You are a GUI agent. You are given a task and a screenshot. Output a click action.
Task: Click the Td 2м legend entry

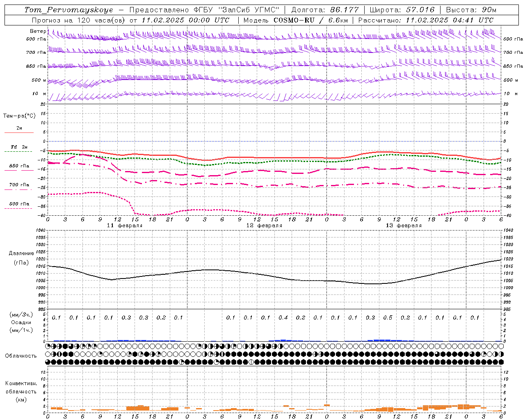tap(19, 147)
